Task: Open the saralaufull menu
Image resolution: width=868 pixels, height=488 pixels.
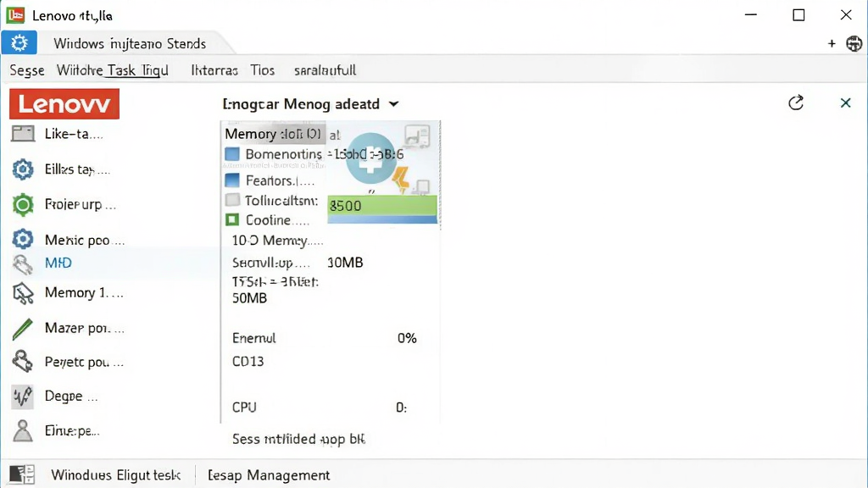Action: pyautogui.click(x=325, y=70)
